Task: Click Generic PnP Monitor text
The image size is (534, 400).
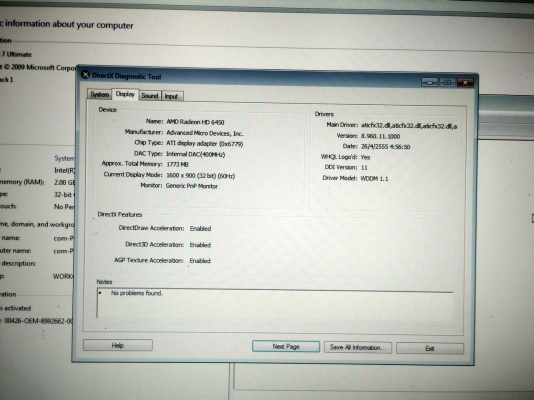Action: coord(192,186)
